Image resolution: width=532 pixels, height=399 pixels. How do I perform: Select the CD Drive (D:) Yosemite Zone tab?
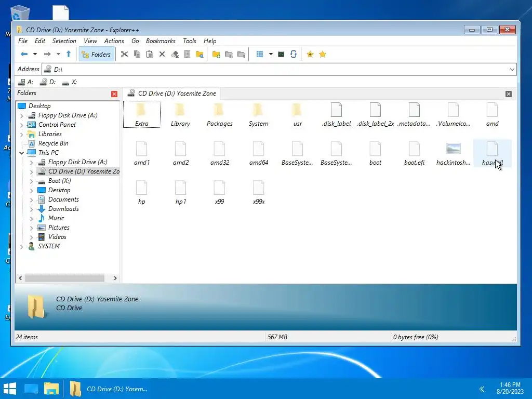[172, 94]
